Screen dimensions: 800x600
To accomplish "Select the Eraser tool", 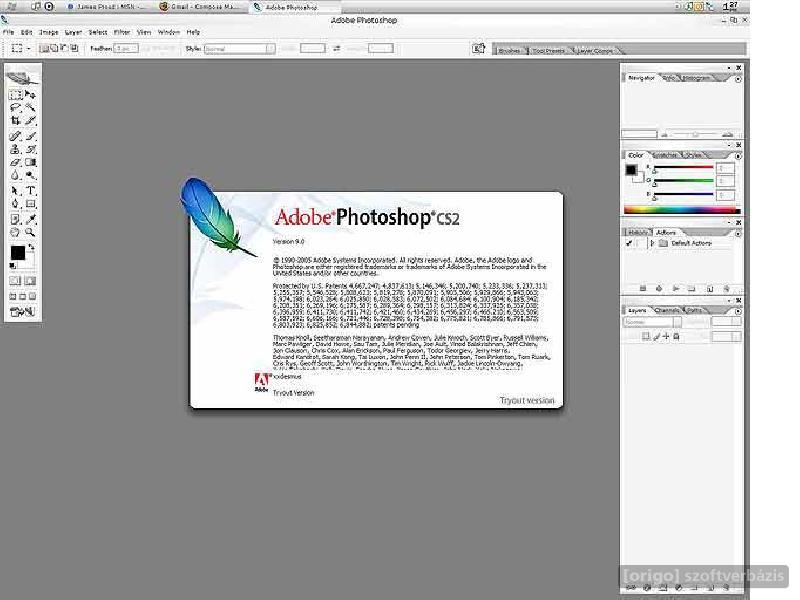I will tap(15, 162).
